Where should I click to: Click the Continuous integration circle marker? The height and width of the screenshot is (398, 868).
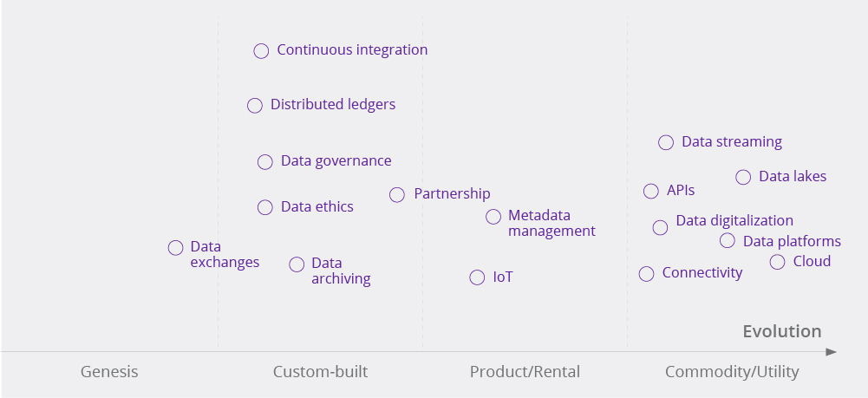(261, 51)
